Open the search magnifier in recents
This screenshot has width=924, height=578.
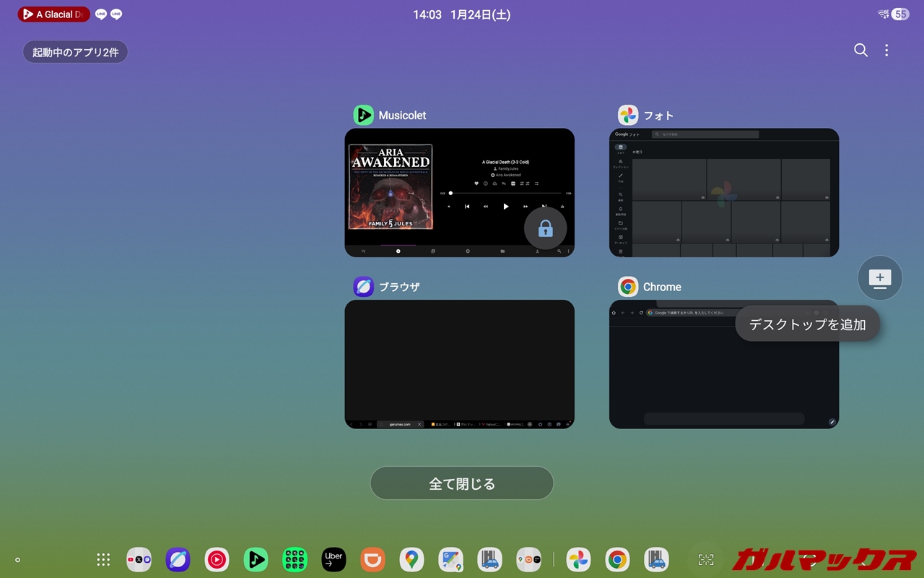click(x=860, y=50)
